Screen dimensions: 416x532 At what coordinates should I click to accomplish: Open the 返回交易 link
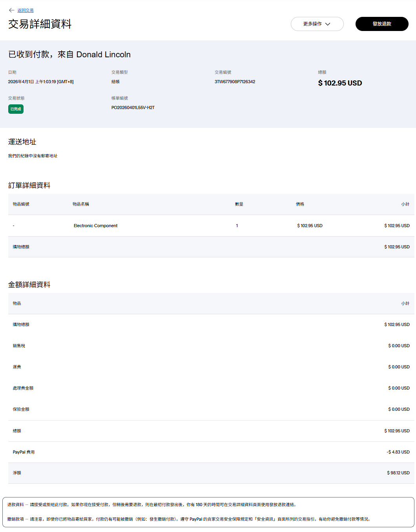(26, 11)
